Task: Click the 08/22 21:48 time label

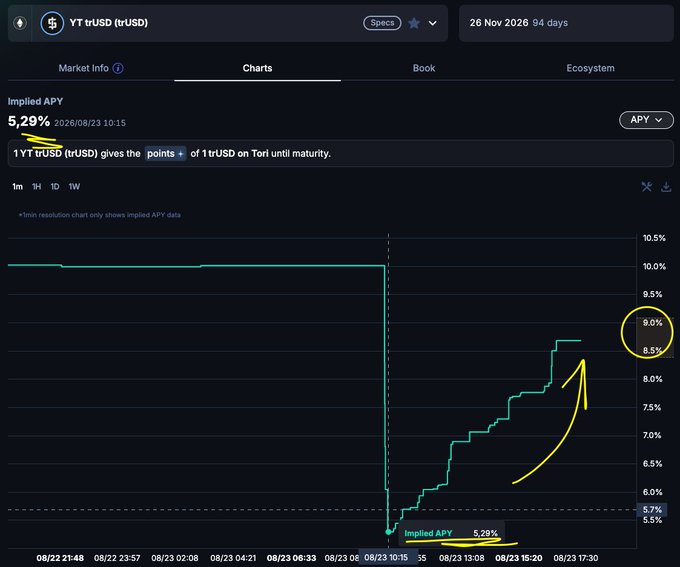Action: click(x=60, y=558)
